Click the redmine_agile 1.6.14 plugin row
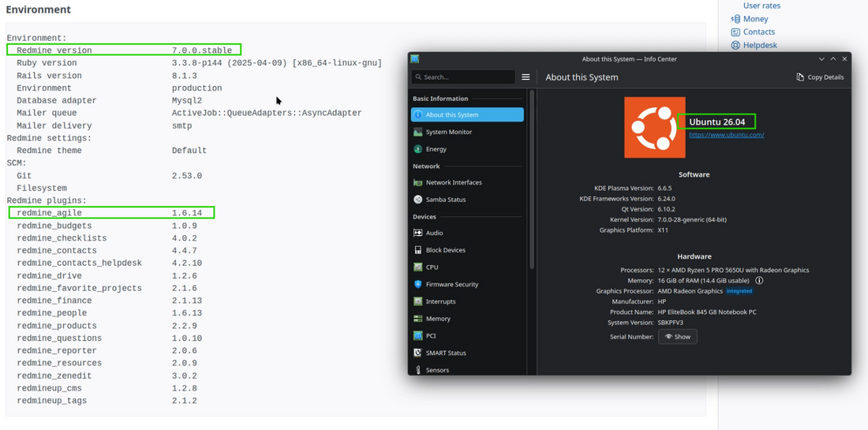The image size is (868, 430). [x=111, y=212]
